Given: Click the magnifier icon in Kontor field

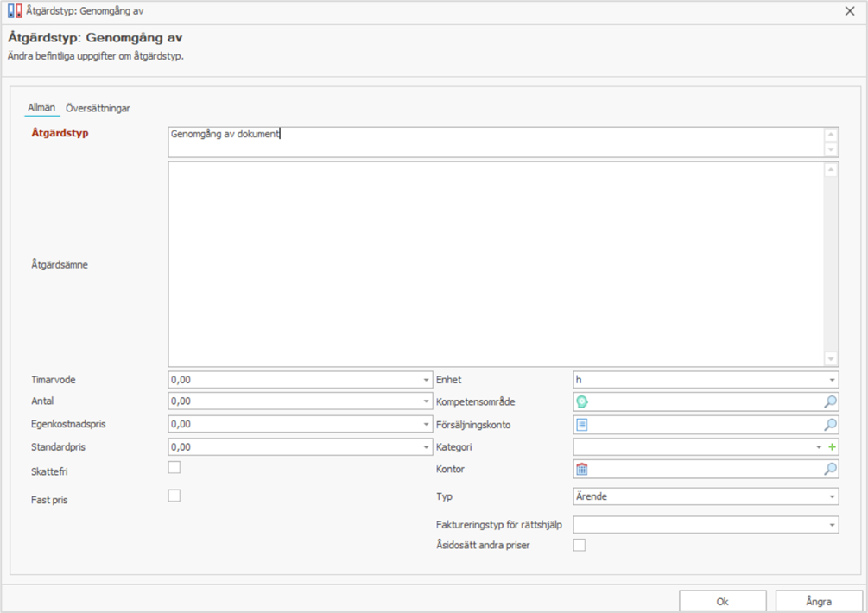Looking at the screenshot, I should click(x=830, y=469).
